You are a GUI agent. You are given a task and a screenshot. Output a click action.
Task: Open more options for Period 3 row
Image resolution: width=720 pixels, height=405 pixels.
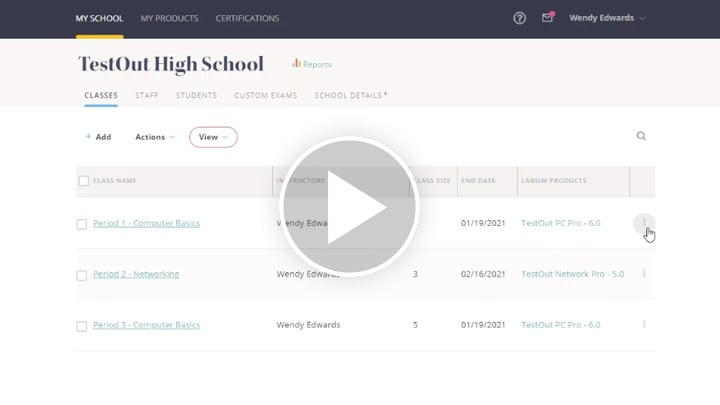pyautogui.click(x=644, y=325)
